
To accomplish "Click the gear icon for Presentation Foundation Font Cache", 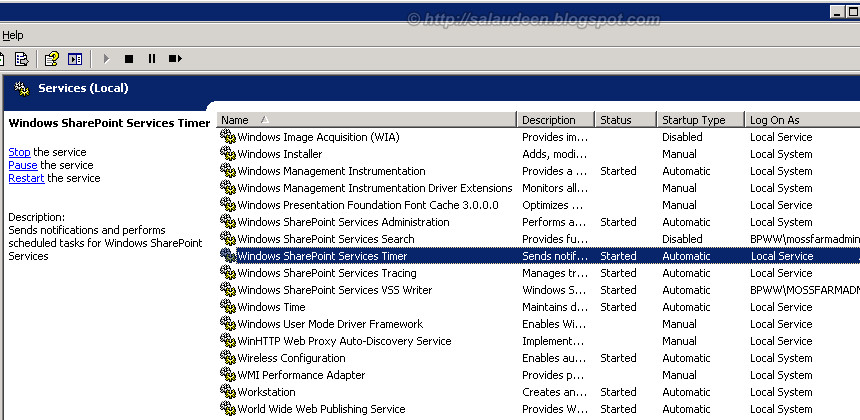I will click(228, 205).
